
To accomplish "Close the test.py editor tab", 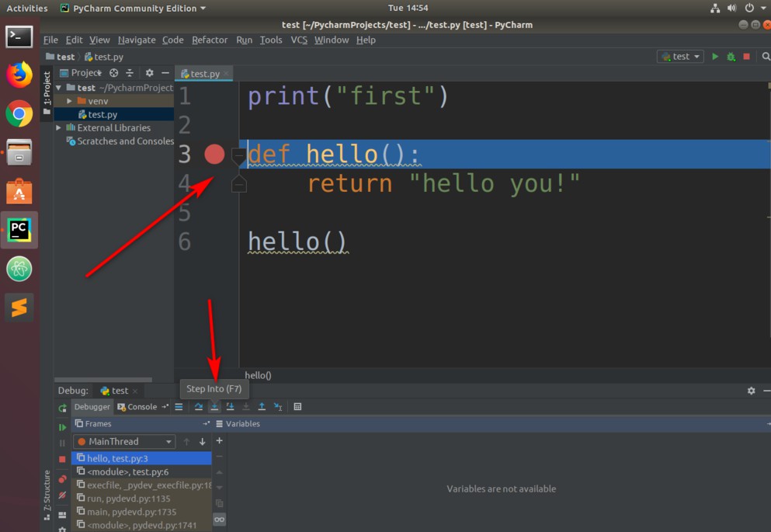I will (226, 74).
